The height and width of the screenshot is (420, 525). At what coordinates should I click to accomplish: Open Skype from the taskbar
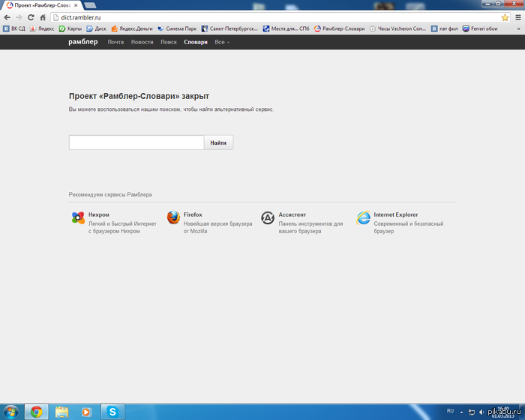(112, 411)
